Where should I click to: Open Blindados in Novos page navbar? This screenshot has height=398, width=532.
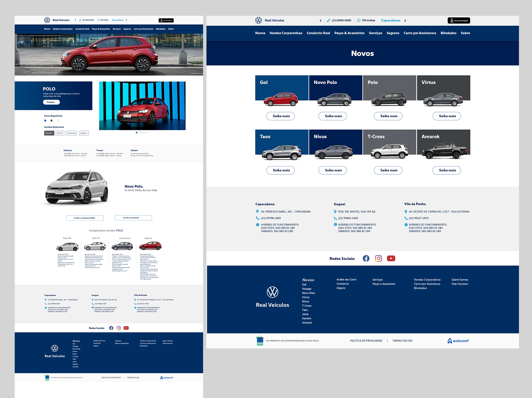[448, 33]
